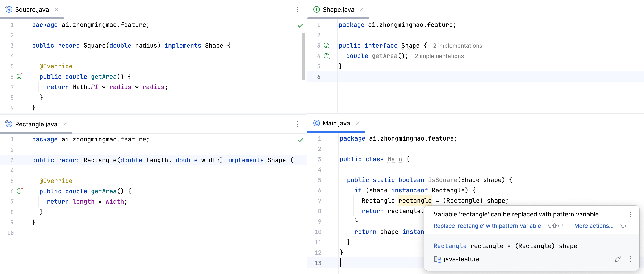Close the Shape.java tab
The width and height of the screenshot is (644, 274).
[x=362, y=9]
